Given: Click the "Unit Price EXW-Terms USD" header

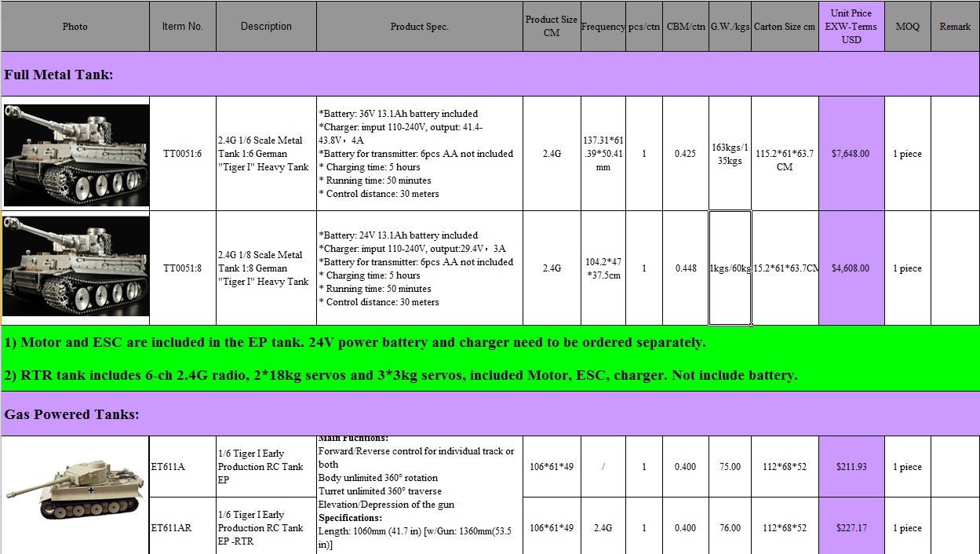Looking at the screenshot, I should [851, 27].
